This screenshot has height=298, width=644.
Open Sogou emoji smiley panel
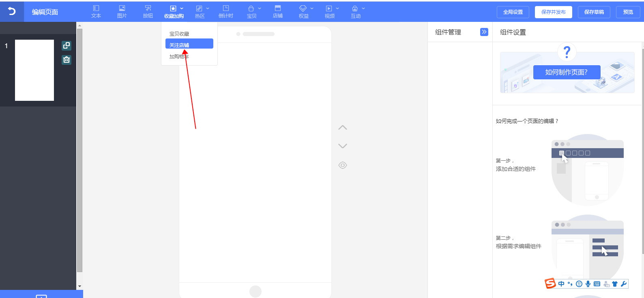pos(579,284)
